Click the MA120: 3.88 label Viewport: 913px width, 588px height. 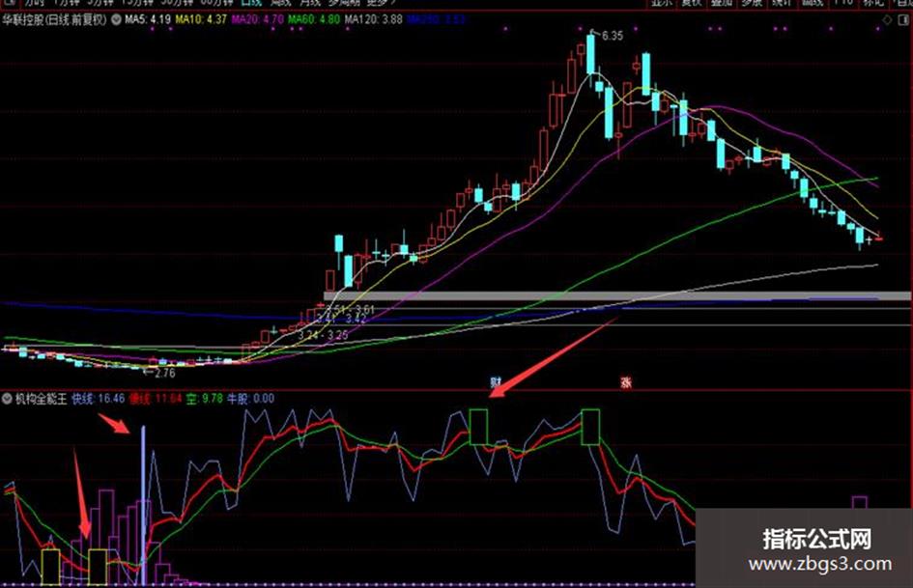point(373,19)
